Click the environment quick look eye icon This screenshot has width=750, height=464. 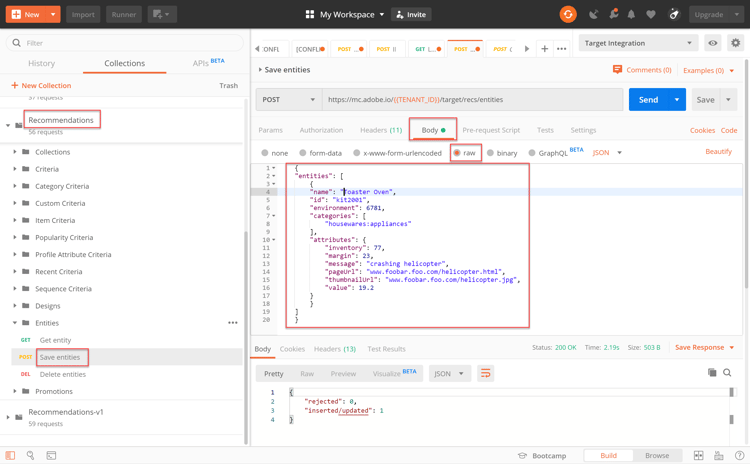713,43
